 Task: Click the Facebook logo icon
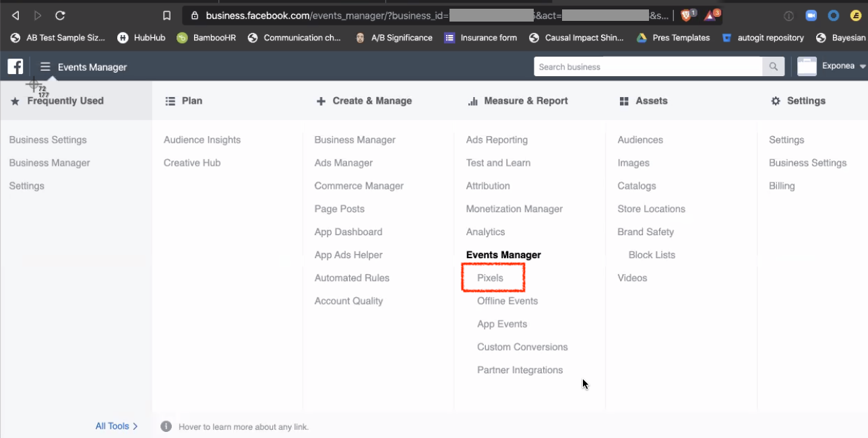click(x=15, y=66)
